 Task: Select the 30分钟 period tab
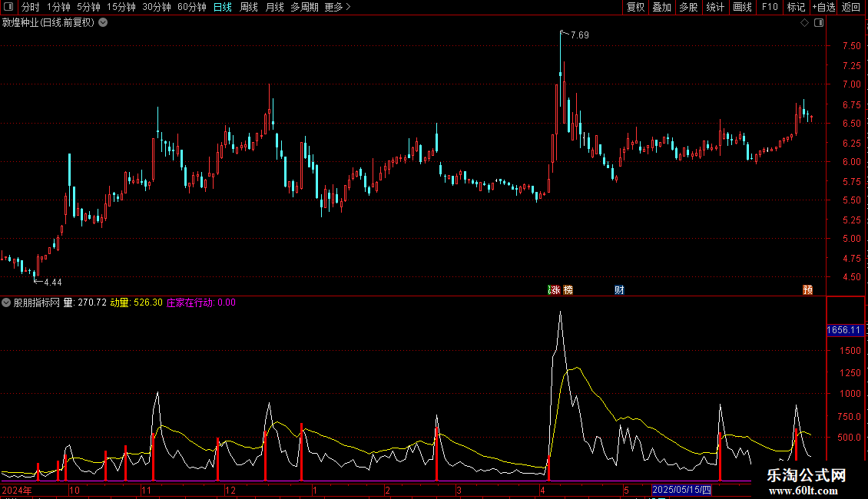tap(157, 7)
